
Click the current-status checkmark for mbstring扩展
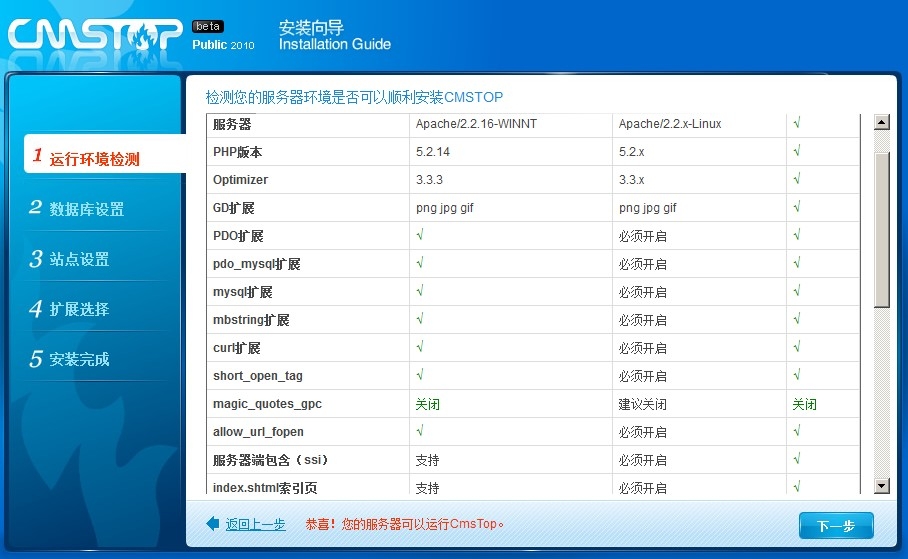(420, 319)
